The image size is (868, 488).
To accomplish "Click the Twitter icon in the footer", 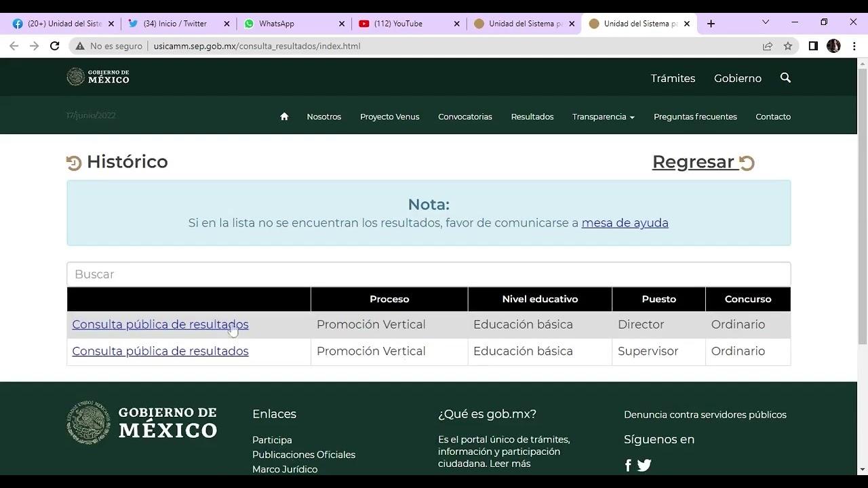I will (644, 465).
